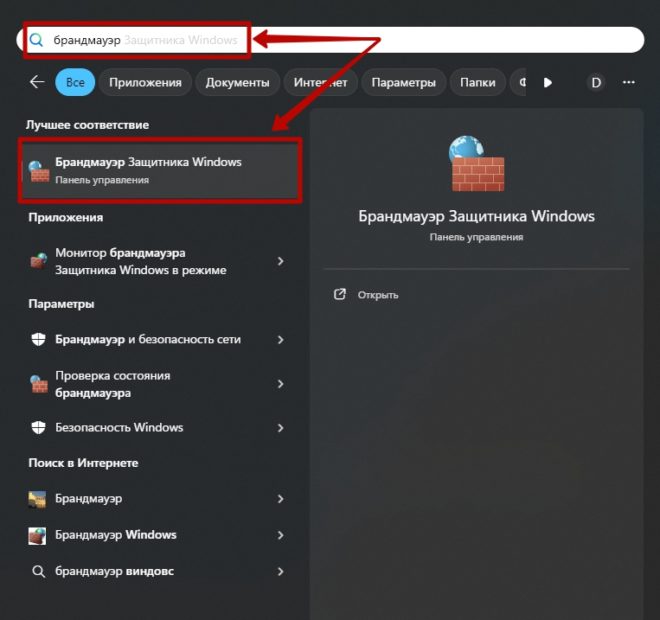This screenshot has height=620, width=660.
Task: Open the D user account avatar
Action: [596, 82]
